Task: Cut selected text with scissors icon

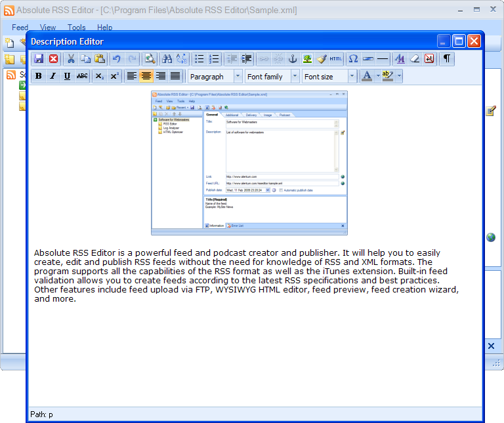Action: tap(71, 59)
